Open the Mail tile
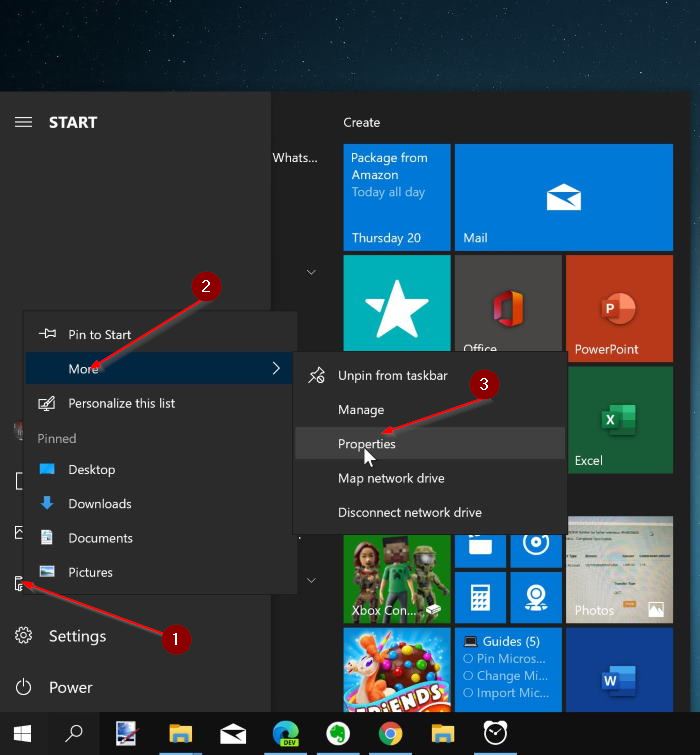 coord(564,197)
